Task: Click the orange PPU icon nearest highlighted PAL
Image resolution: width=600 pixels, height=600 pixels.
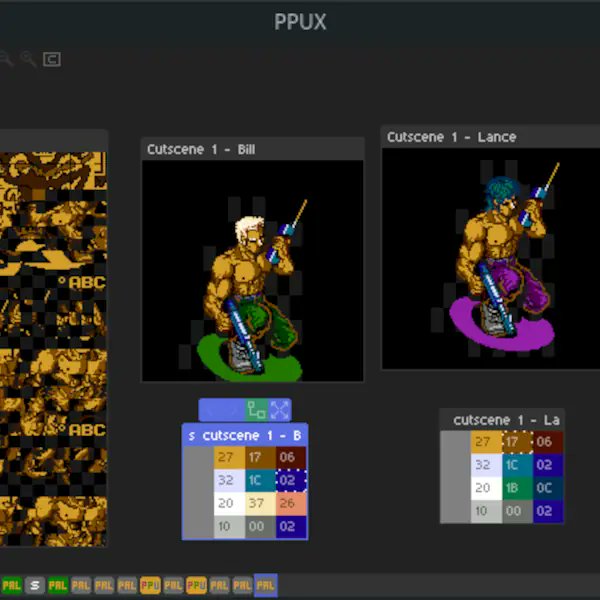Action: (x=196, y=585)
